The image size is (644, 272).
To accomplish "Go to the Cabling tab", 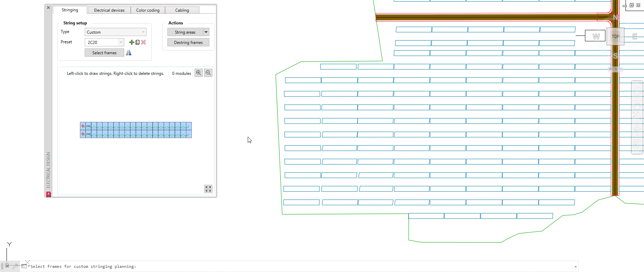I will point(182,10).
